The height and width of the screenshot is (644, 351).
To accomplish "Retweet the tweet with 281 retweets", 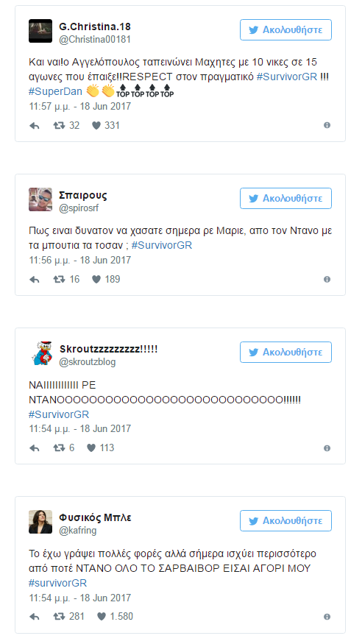I will click(59, 617).
